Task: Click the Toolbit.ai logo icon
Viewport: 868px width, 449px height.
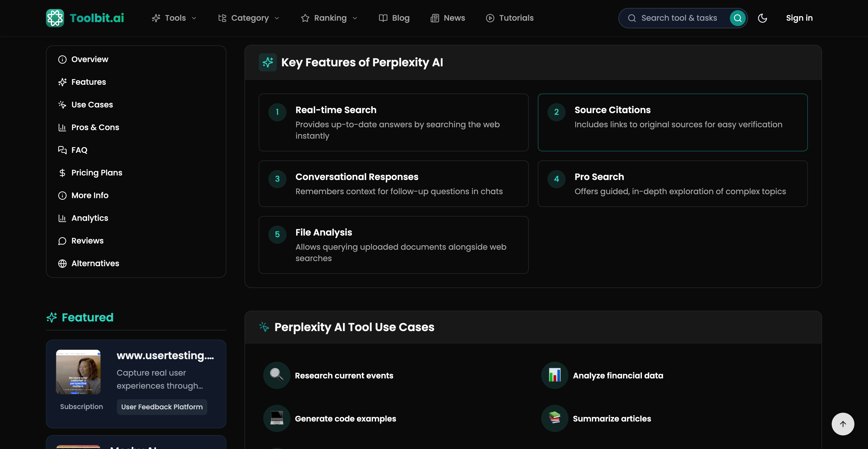Action: coord(55,18)
